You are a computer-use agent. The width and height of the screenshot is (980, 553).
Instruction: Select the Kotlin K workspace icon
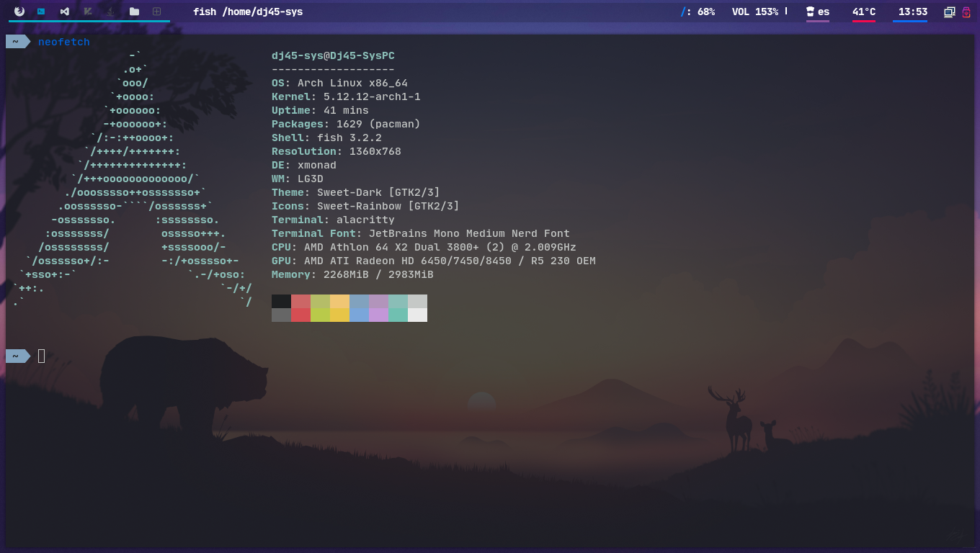tap(88, 12)
